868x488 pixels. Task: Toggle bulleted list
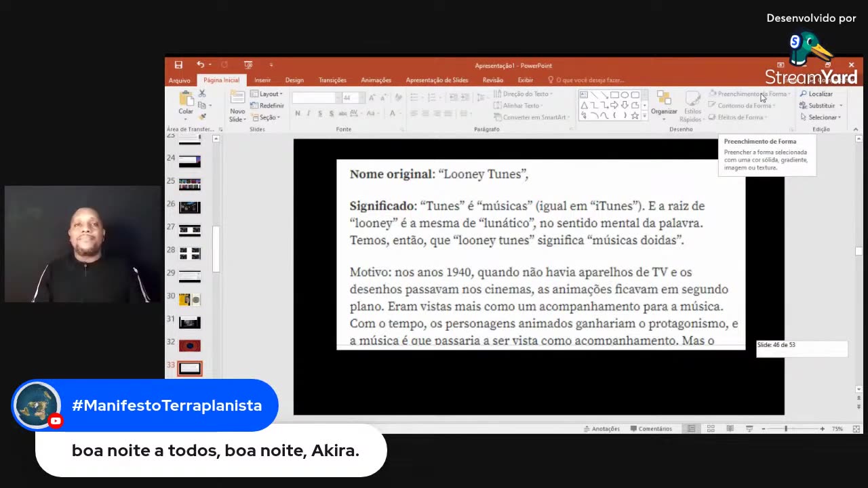pyautogui.click(x=416, y=98)
